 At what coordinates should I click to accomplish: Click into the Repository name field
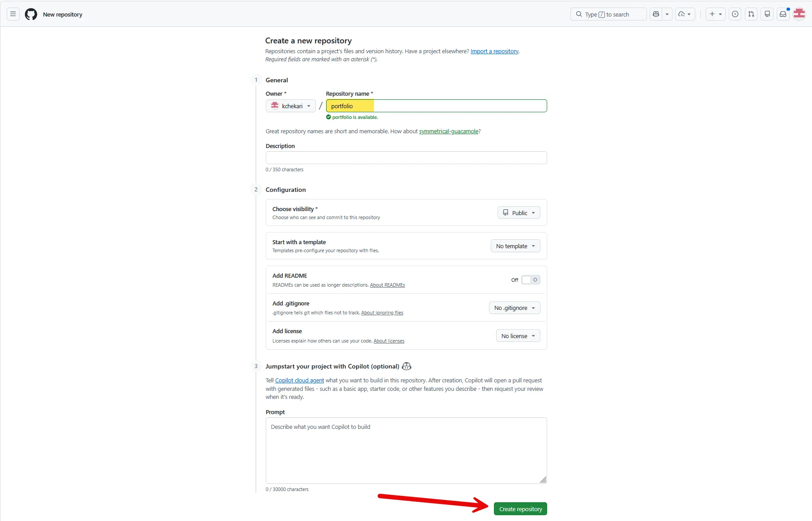(x=436, y=106)
